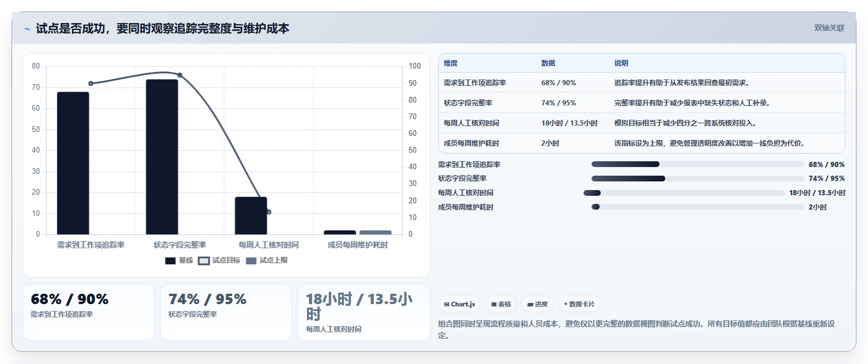The image size is (868, 364).
Task: Click the 74% / 95% data card
Action: pos(226,312)
